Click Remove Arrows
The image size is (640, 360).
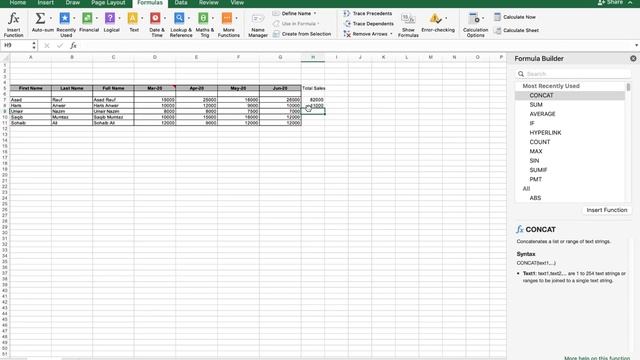pyautogui.click(x=370, y=34)
